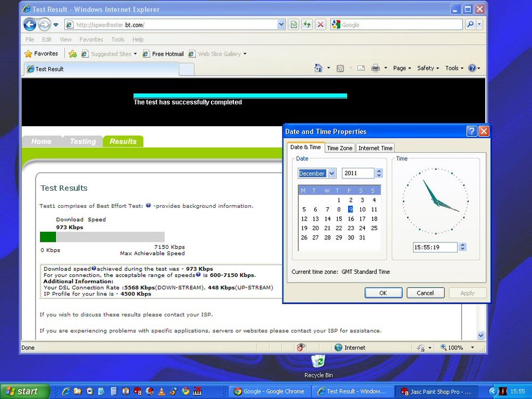532x399 pixels.
Task: Click the download speed progress bar
Action: [102, 237]
